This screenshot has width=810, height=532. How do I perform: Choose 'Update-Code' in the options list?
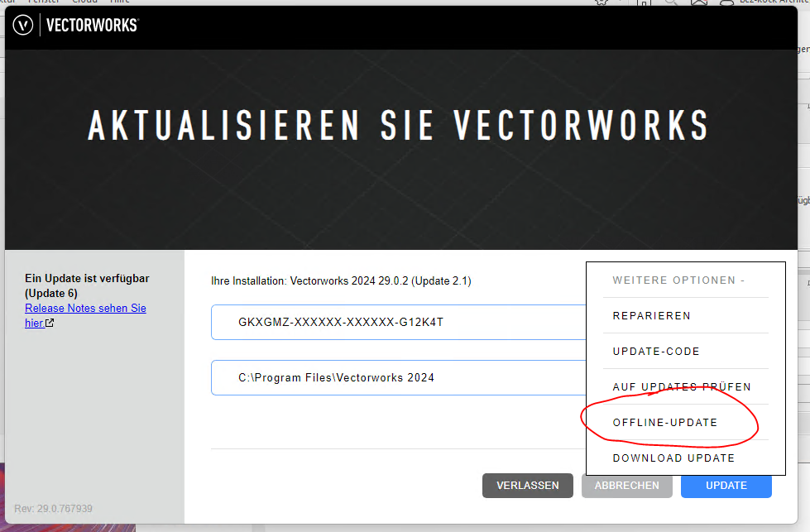point(656,352)
